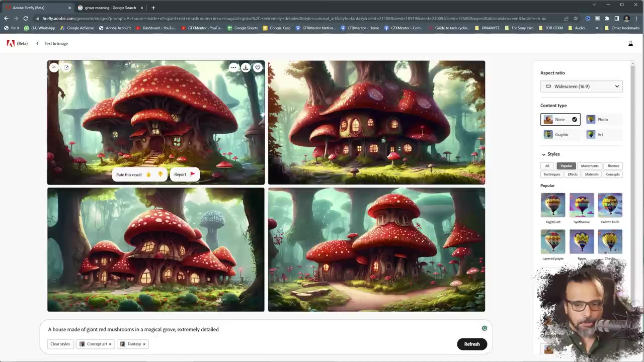Favorite the first image with heart icon

pos(258,67)
